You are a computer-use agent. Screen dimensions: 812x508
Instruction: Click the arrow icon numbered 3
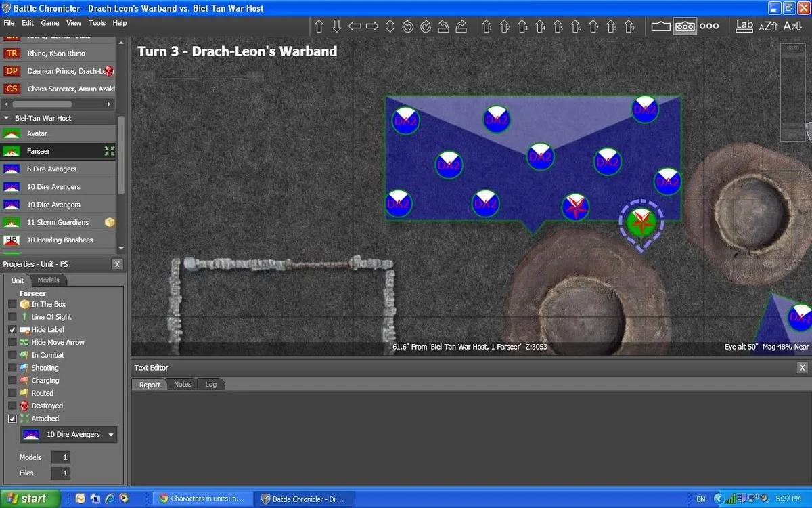522,26
